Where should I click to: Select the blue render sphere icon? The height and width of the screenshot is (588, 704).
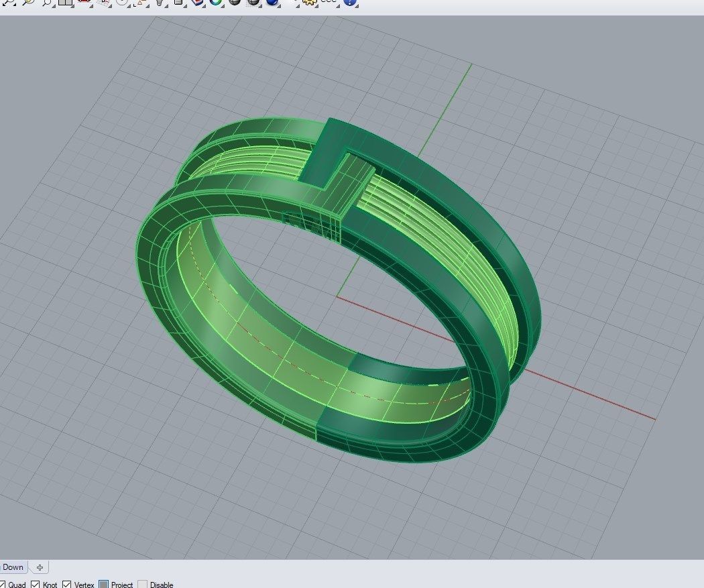272,2
